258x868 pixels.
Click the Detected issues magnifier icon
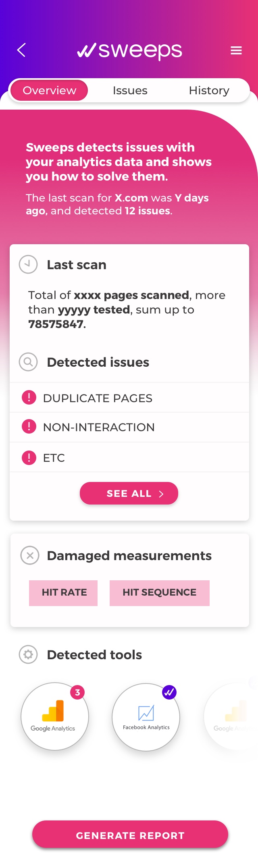point(28,362)
